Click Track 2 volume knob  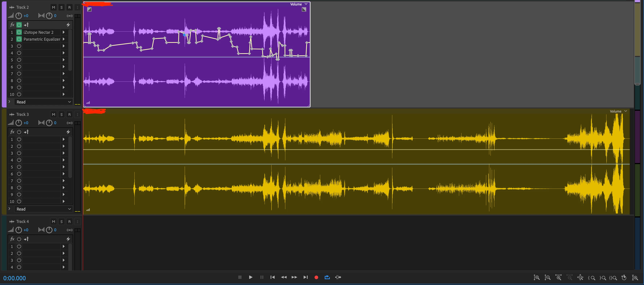(19, 16)
